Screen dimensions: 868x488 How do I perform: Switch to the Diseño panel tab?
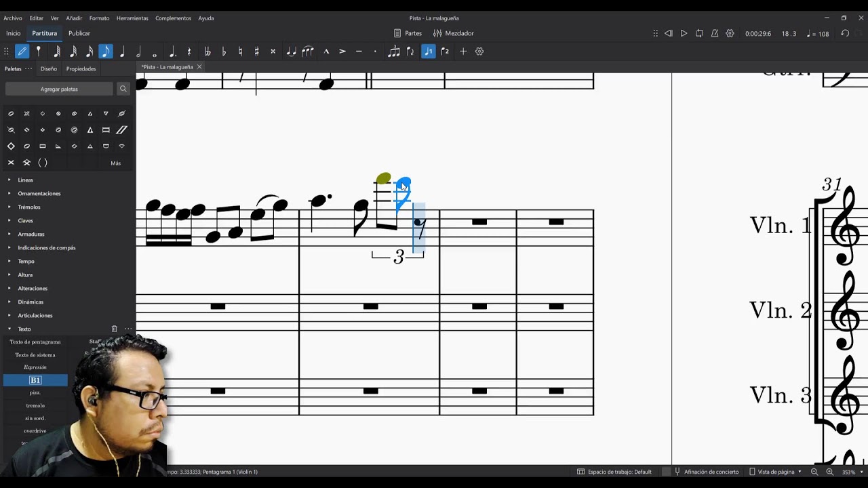tap(49, 68)
